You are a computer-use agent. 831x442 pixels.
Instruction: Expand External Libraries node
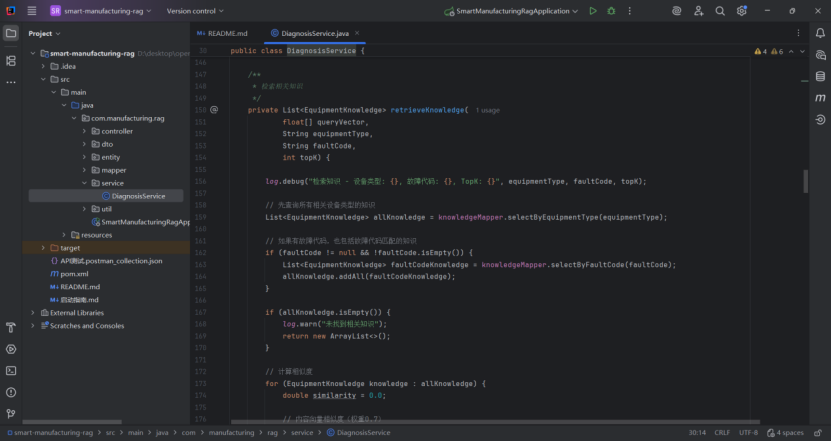click(33, 313)
